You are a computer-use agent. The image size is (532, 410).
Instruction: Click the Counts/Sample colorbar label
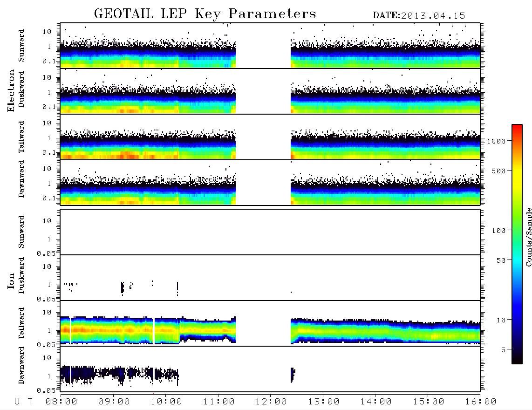click(528, 237)
